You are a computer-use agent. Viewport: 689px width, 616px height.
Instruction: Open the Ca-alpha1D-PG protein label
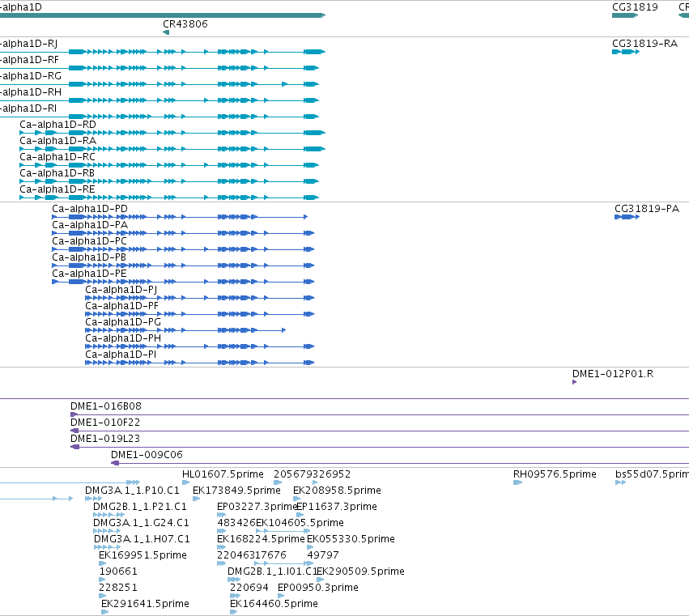pos(123,322)
